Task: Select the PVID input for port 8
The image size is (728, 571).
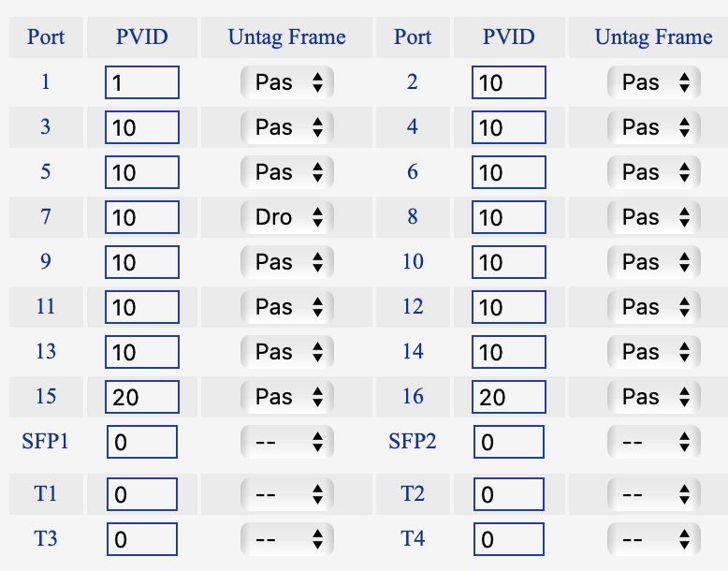Action: point(509,217)
